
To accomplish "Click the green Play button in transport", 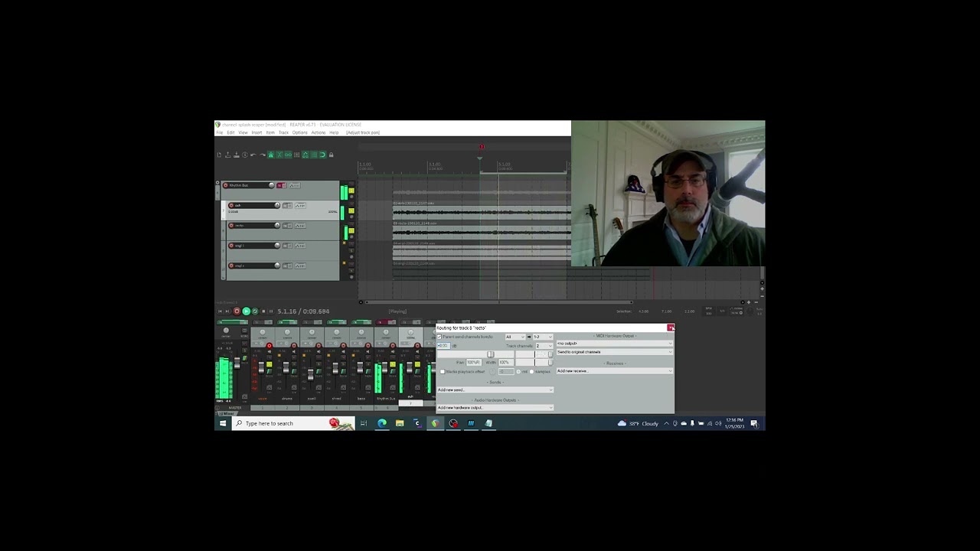I will pos(247,311).
